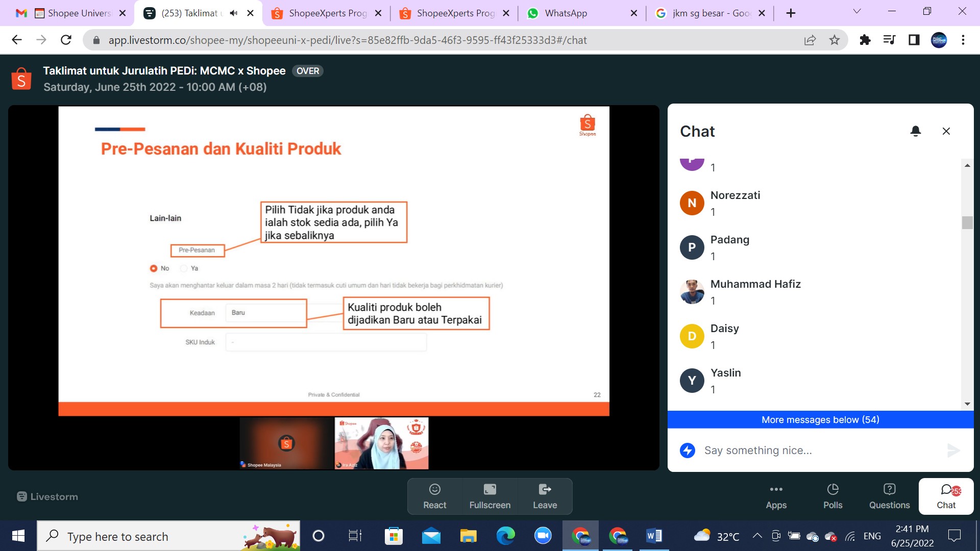Viewport: 980px width, 551px height.
Task: Open Mail app from taskbar
Action: pos(431,536)
